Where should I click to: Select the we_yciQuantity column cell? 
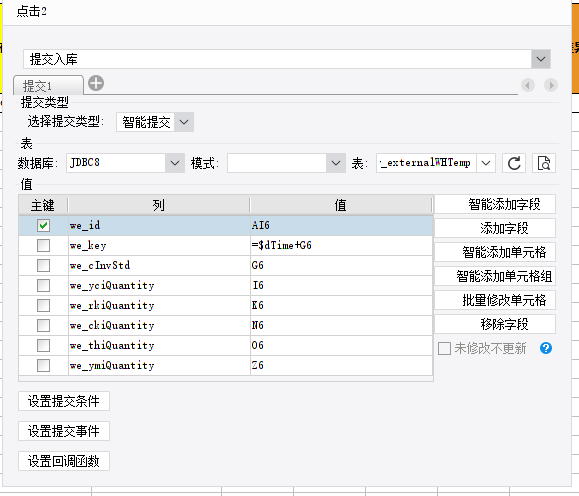(159, 285)
